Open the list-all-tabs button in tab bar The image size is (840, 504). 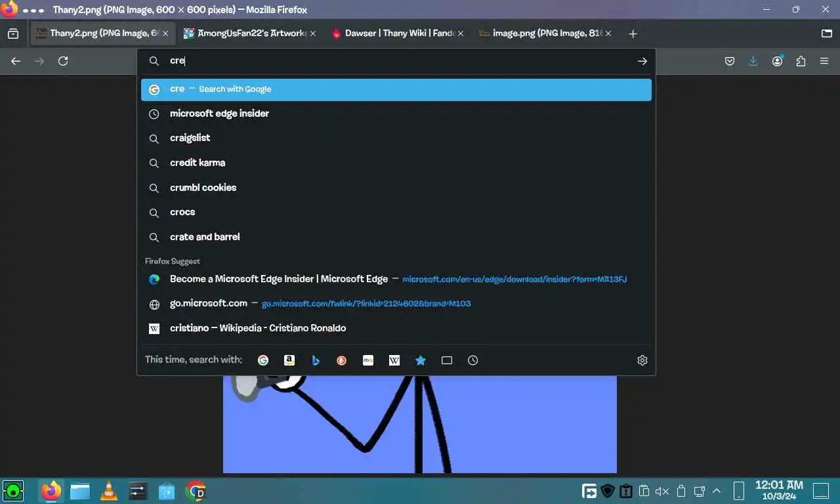tap(827, 33)
